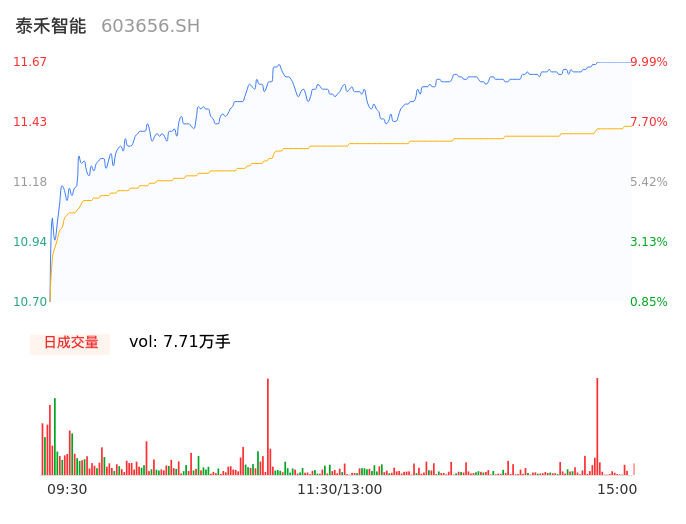
Task: Click the 10.70 bottom price label
Action: coord(30,302)
